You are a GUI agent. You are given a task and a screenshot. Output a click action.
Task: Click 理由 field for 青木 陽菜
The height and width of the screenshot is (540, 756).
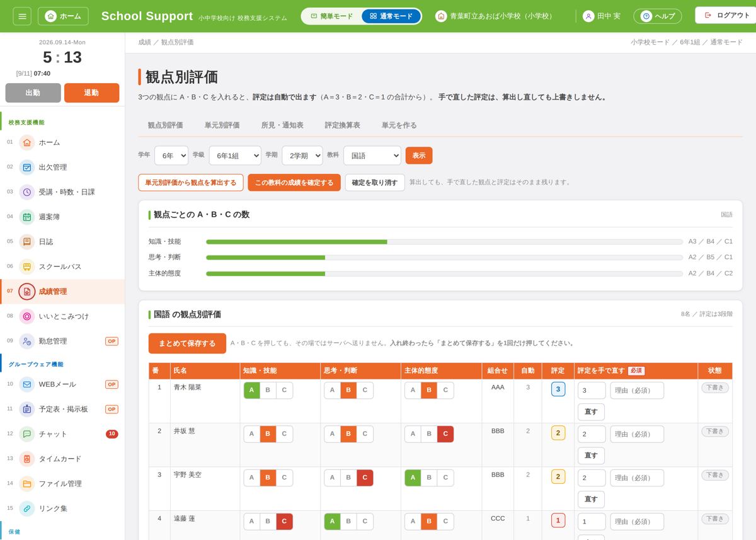coord(637,391)
